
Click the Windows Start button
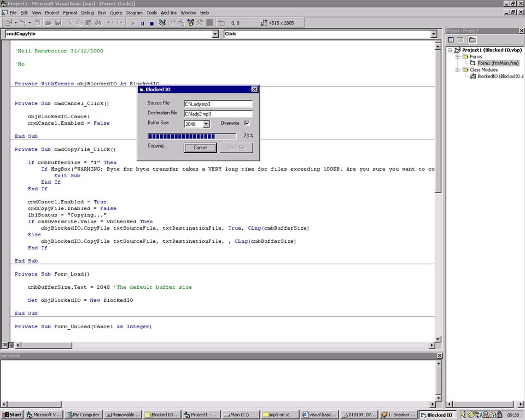tap(13, 415)
